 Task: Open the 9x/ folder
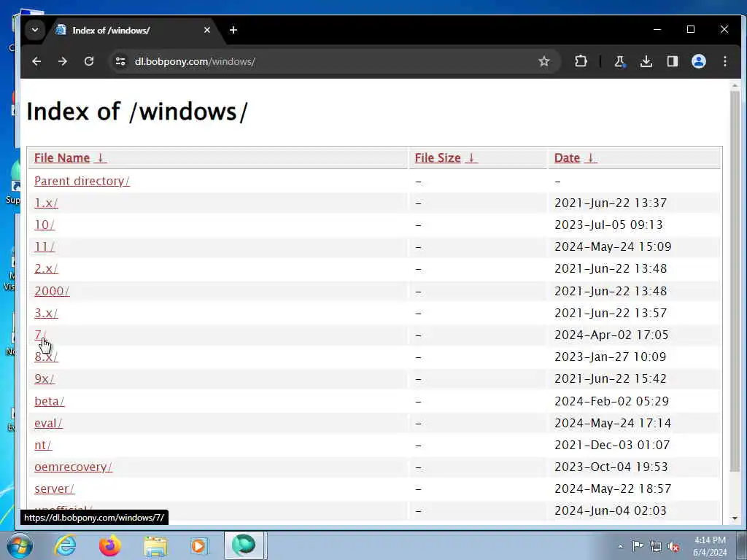(44, 378)
